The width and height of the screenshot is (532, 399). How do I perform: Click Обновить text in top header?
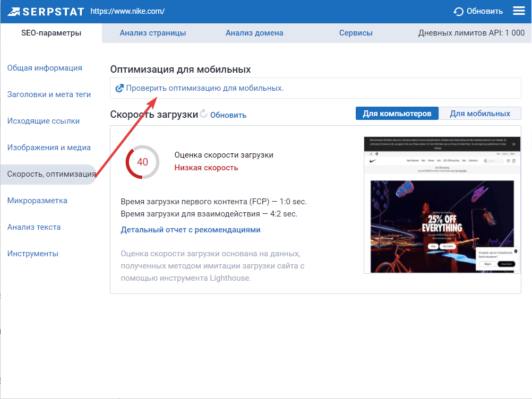485,11
